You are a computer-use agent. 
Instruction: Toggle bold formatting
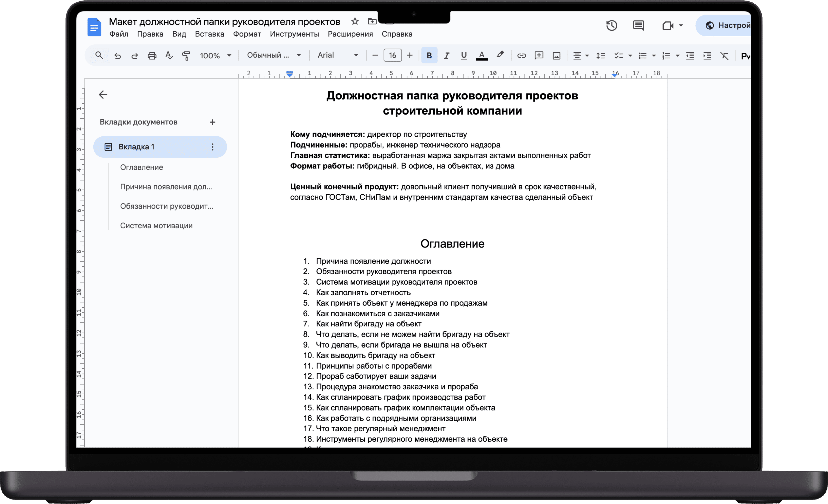point(429,55)
